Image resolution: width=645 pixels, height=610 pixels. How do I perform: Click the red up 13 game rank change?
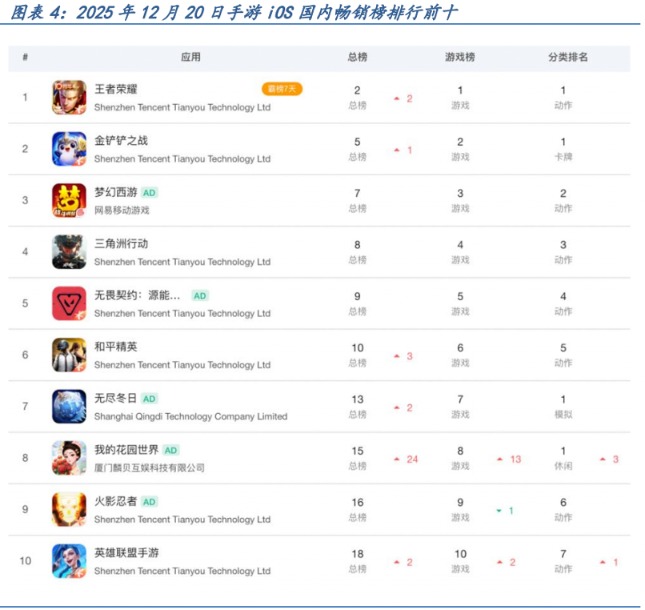click(509, 459)
